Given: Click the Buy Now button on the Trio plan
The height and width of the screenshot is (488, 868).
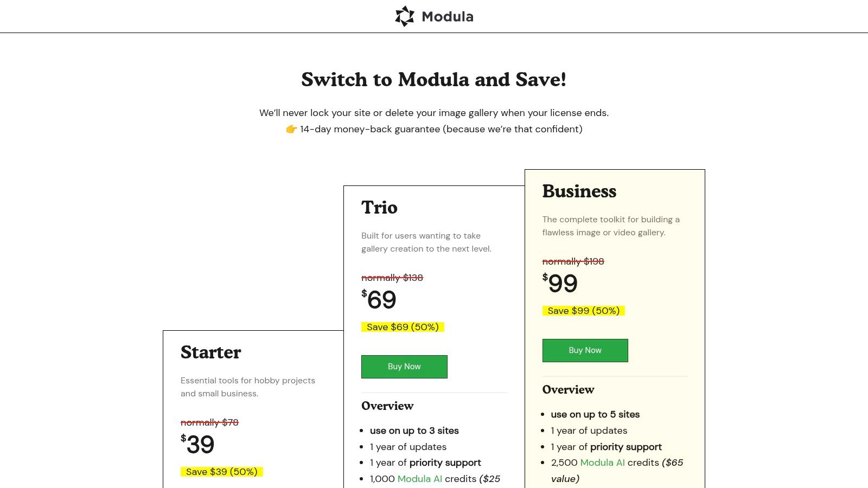Looking at the screenshot, I should (x=404, y=367).
